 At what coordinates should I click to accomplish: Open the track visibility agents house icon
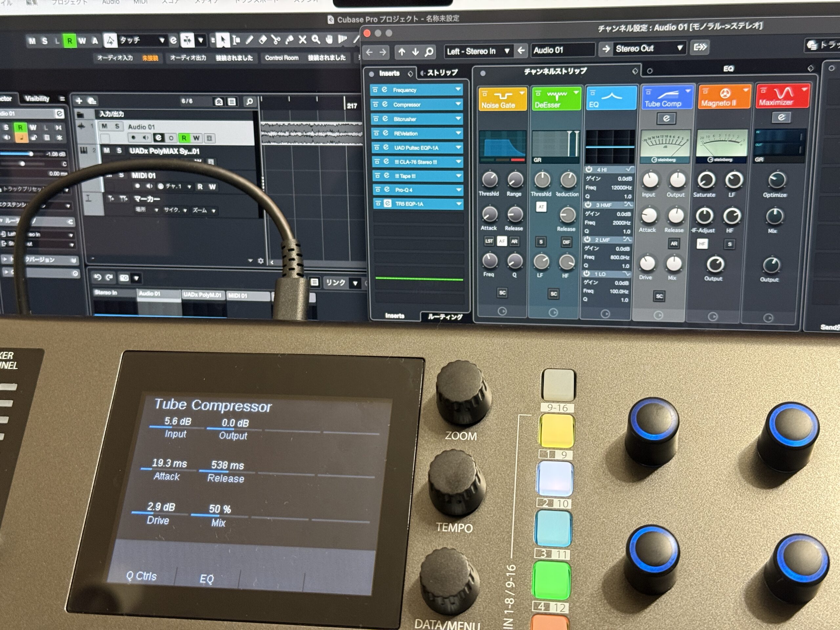219,101
